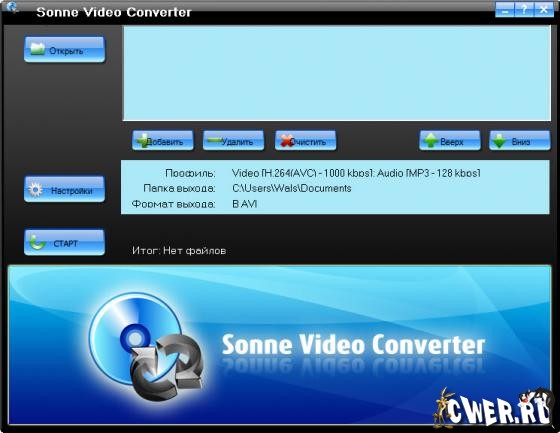Start conversion with СТАРТ button
Image resolution: width=560 pixels, height=433 pixels.
(65, 243)
